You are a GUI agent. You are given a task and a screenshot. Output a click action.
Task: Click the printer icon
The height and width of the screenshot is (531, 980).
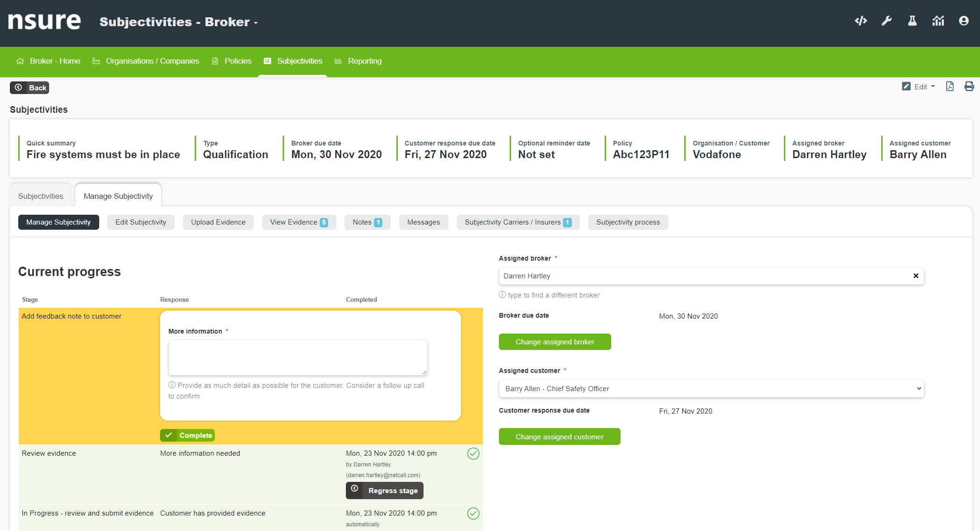point(969,87)
